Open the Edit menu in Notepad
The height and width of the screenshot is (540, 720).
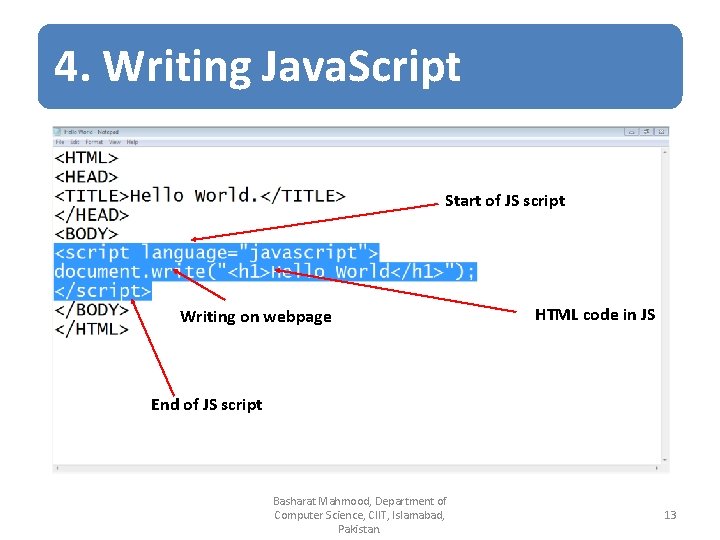(x=75, y=142)
